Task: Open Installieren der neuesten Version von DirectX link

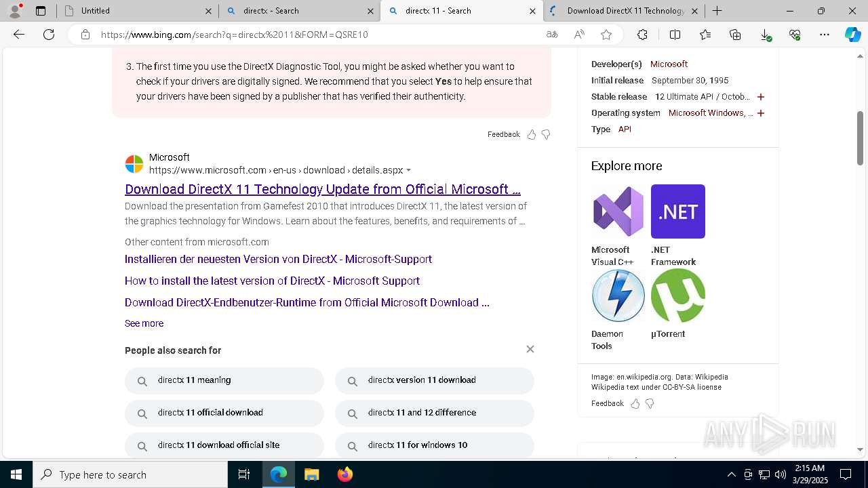Action: coord(278,259)
